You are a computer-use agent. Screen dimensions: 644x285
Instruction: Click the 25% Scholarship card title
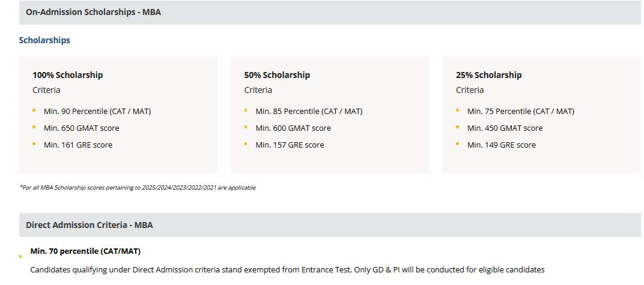(489, 75)
